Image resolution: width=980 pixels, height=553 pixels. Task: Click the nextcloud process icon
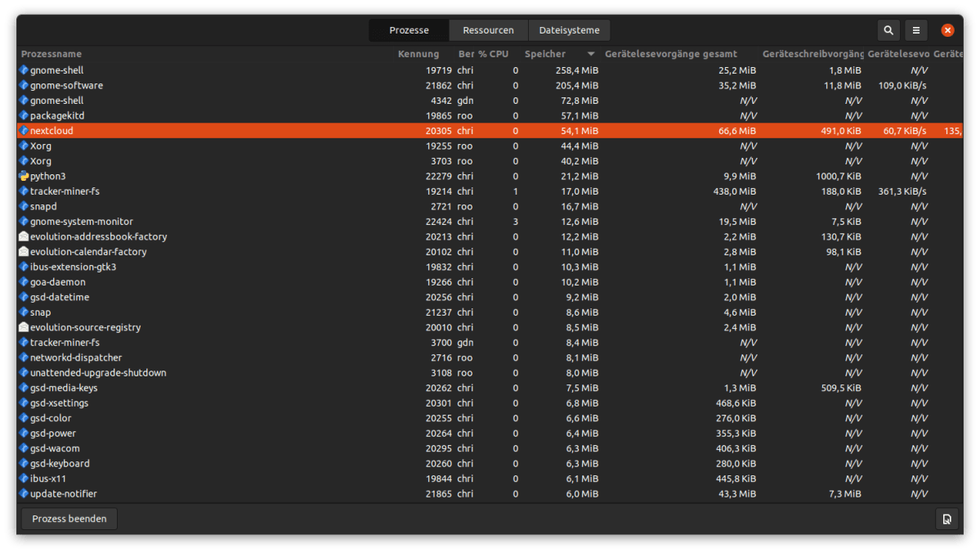24,131
